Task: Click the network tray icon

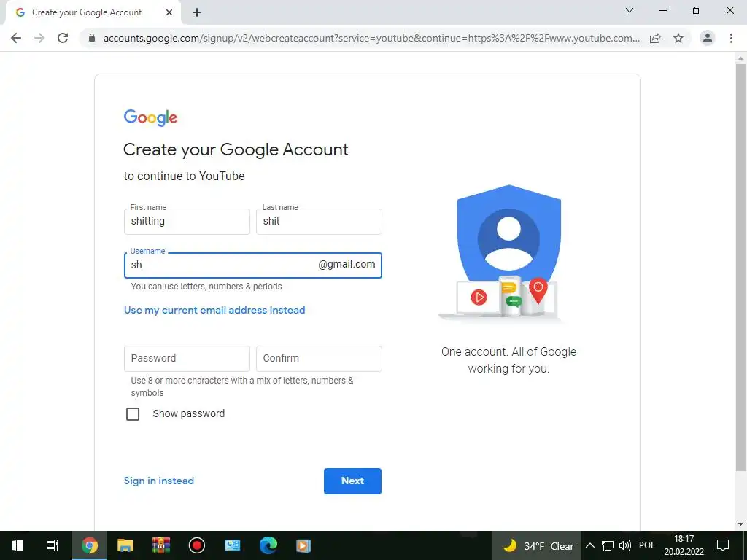Action: (x=608, y=545)
